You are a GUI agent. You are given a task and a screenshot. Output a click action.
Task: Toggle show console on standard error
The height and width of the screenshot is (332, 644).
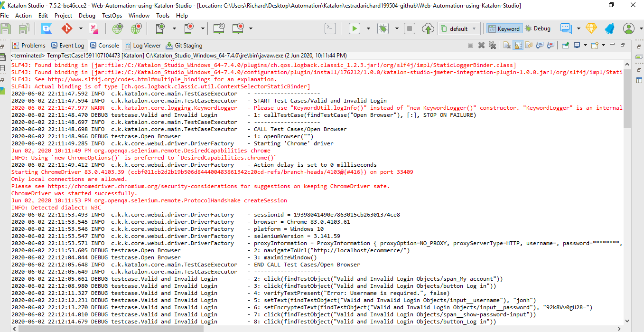[x=551, y=46]
